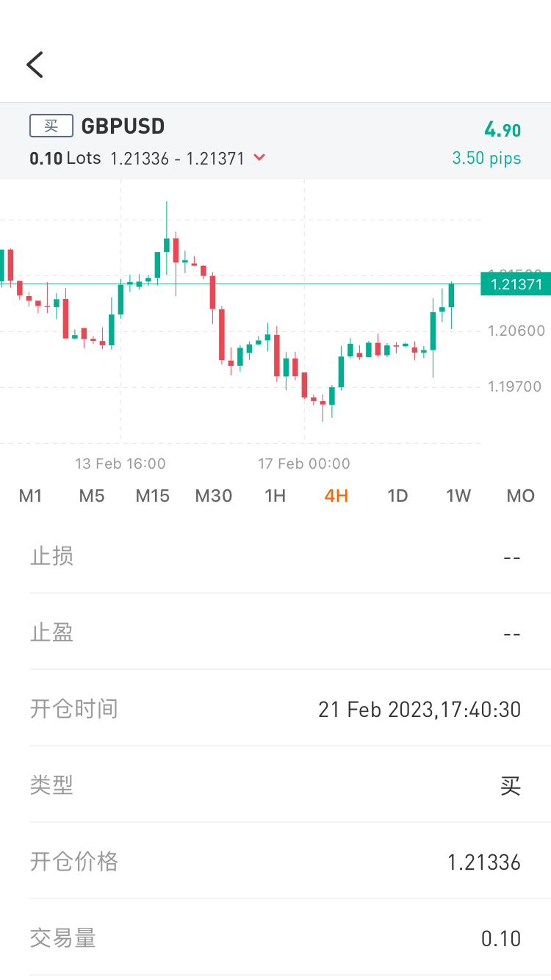Tap the 1.21371 current price label
This screenshot has width=551, height=980.
coord(516,284)
